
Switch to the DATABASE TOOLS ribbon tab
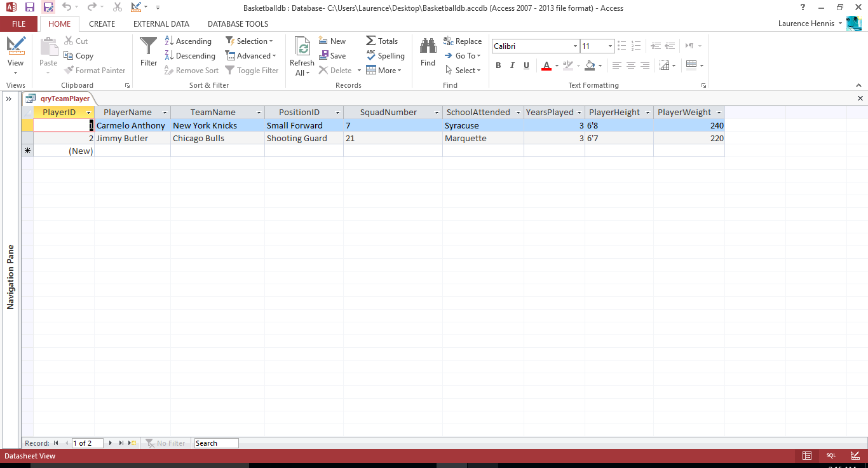[238, 24]
